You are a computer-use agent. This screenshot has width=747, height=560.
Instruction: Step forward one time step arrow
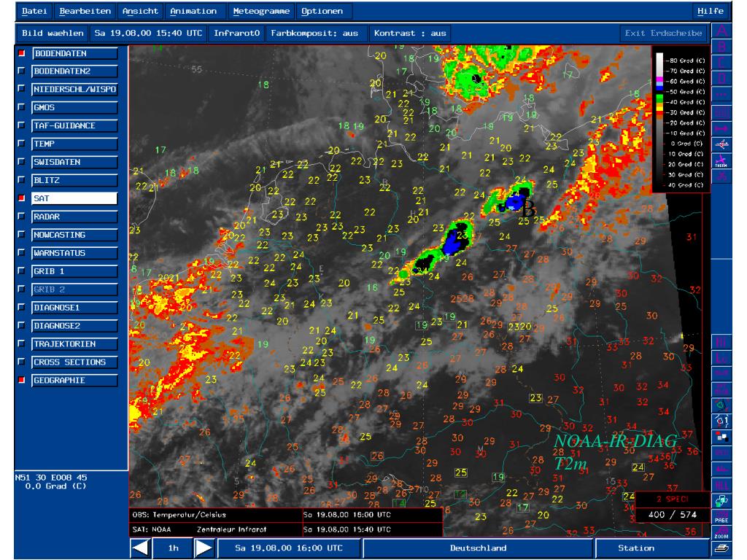(204, 548)
